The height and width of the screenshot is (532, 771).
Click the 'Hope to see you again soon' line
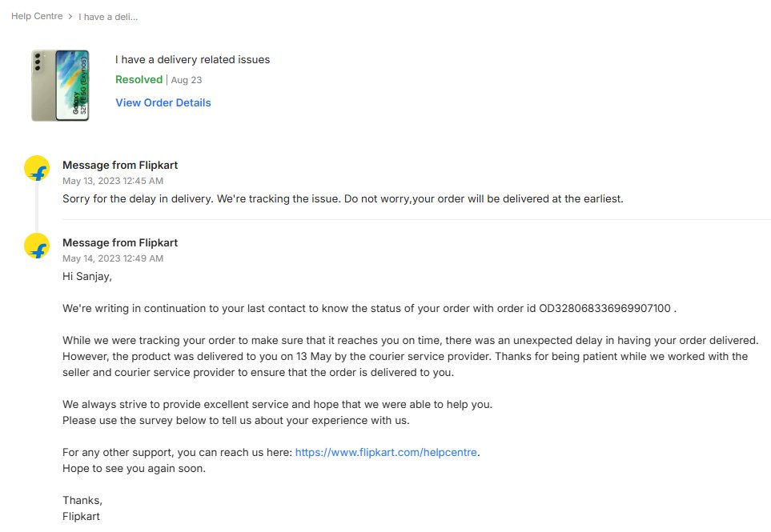134,469
